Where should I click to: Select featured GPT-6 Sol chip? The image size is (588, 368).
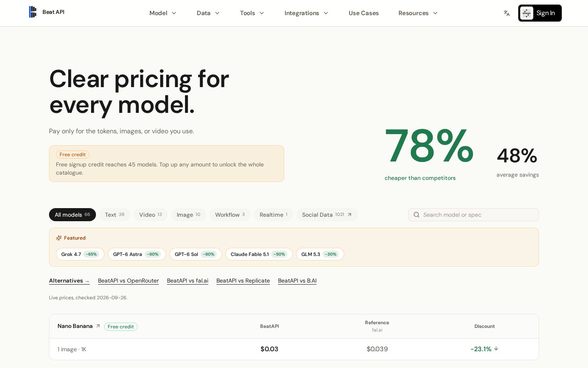[196, 254]
